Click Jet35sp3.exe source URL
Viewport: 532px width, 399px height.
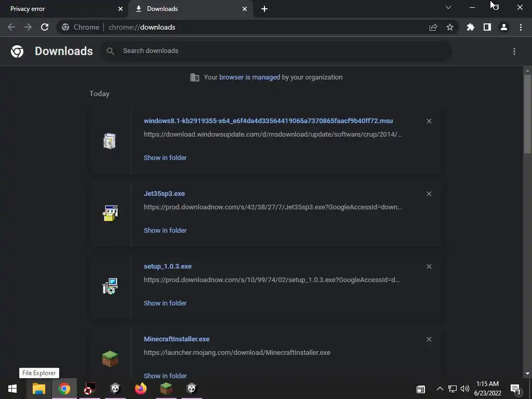(x=273, y=207)
